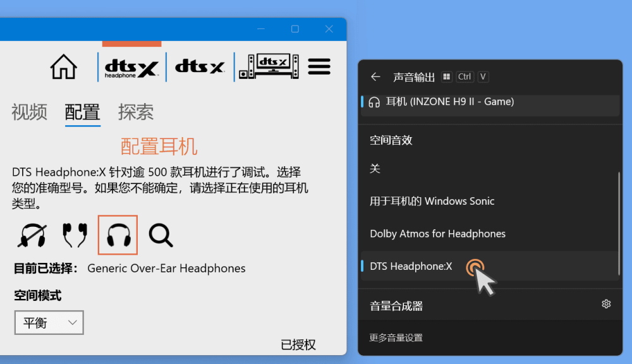Close the DTS app window
Screen dimensions: 632x364
coord(329,29)
